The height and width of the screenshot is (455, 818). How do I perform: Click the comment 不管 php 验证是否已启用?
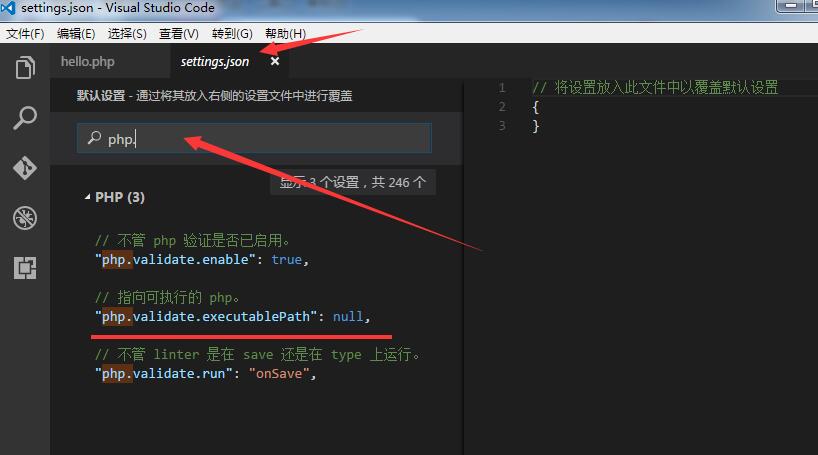pos(192,241)
